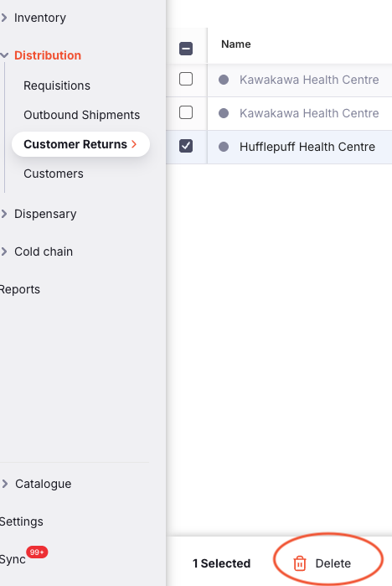The width and height of the screenshot is (392, 586).
Task: Sort by the Name column header
Action: coord(236,44)
